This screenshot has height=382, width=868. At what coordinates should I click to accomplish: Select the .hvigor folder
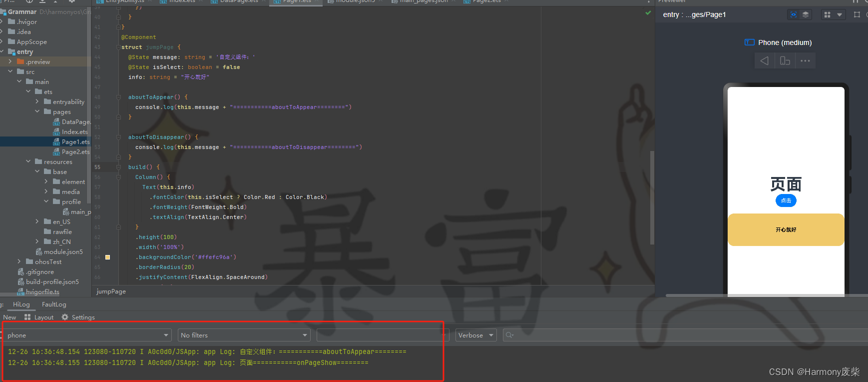pos(22,22)
